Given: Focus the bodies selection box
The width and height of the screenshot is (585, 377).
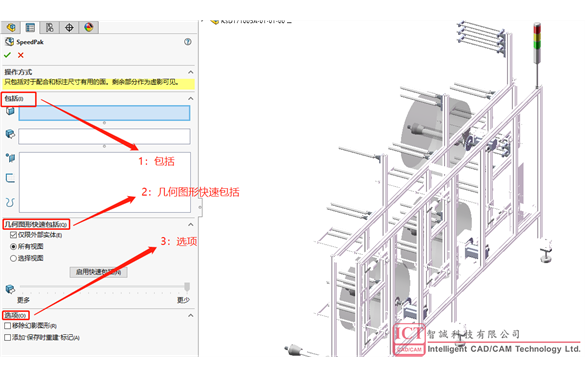Looking at the screenshot, I should pos(104,137).
